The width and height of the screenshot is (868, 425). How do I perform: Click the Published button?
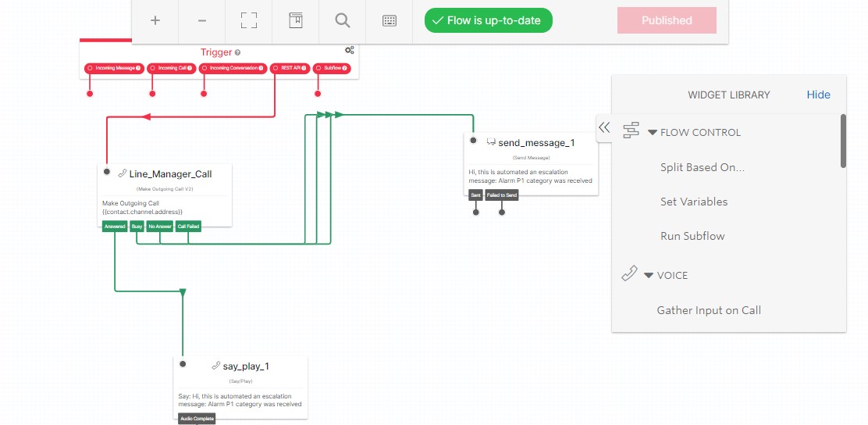(666, 21)
